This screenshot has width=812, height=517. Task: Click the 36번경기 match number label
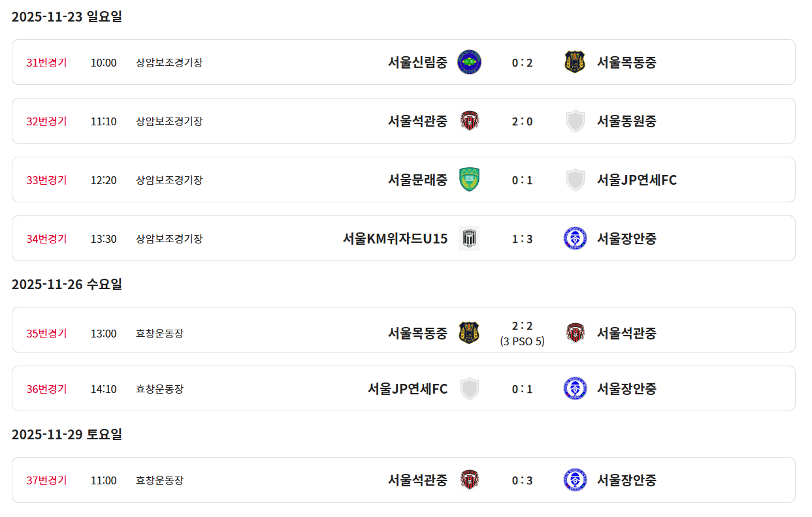(x=46, y=388)
